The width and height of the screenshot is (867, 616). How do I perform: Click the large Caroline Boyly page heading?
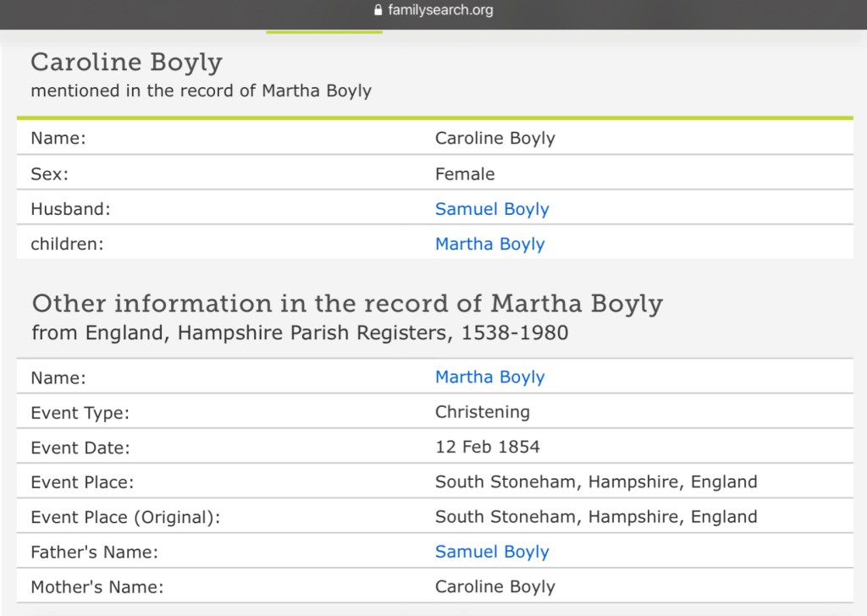pos(126,62)
